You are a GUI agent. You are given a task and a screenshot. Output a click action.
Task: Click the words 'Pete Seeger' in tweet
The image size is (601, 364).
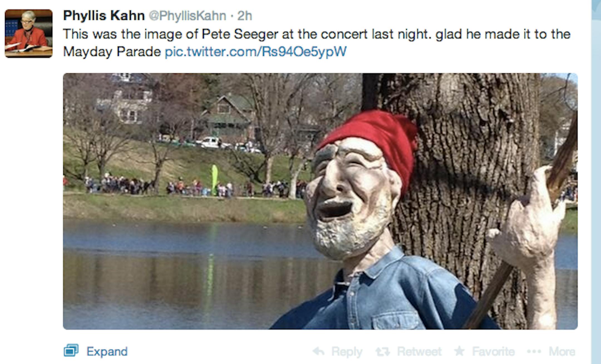click(x=240, y=34)
